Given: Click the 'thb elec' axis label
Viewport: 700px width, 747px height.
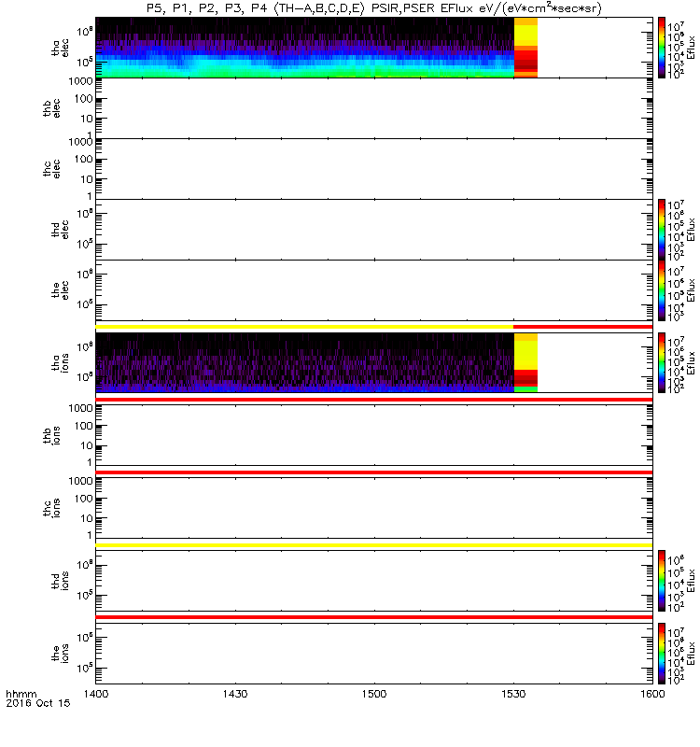Looking at the screenshot, I should (51, 108).
